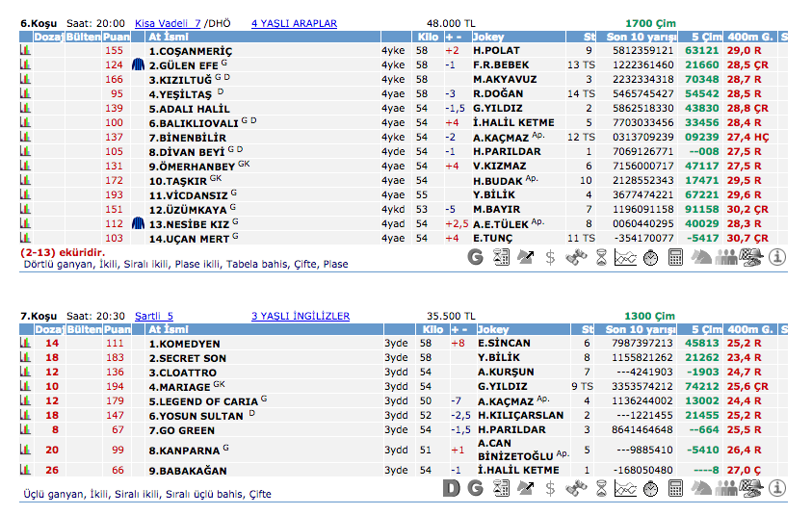Click the dollar sign icon in race 7 toolbar
This screenshot has height=515, width=812.
(550, 488)
